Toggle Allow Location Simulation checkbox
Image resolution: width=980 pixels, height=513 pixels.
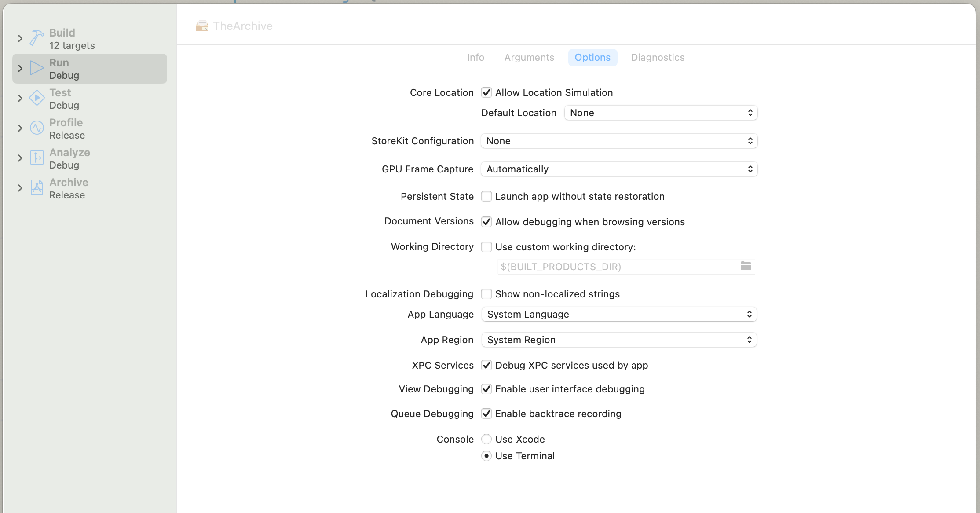point(486,92)
